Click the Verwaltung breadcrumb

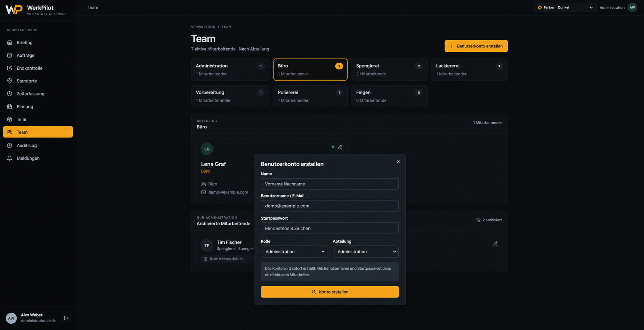coord(203,27)
